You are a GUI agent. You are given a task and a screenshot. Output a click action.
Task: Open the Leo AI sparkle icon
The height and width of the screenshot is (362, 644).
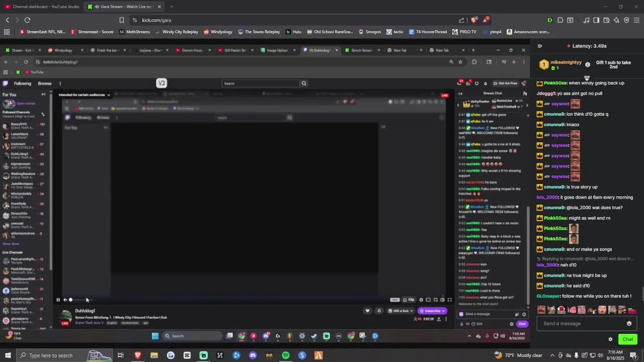pos(616,20)
